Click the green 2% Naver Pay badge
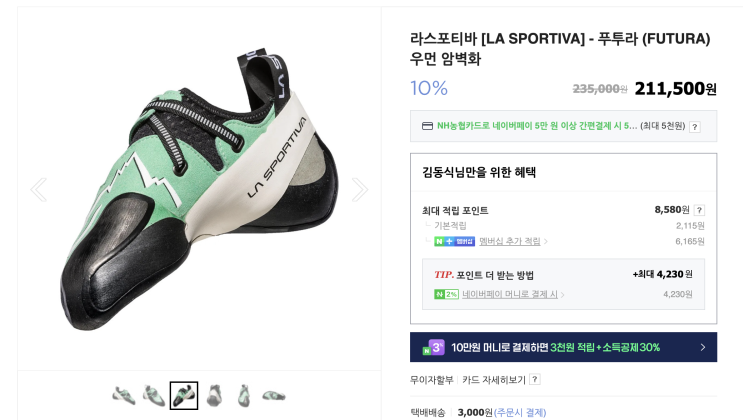 click(446, 295)
